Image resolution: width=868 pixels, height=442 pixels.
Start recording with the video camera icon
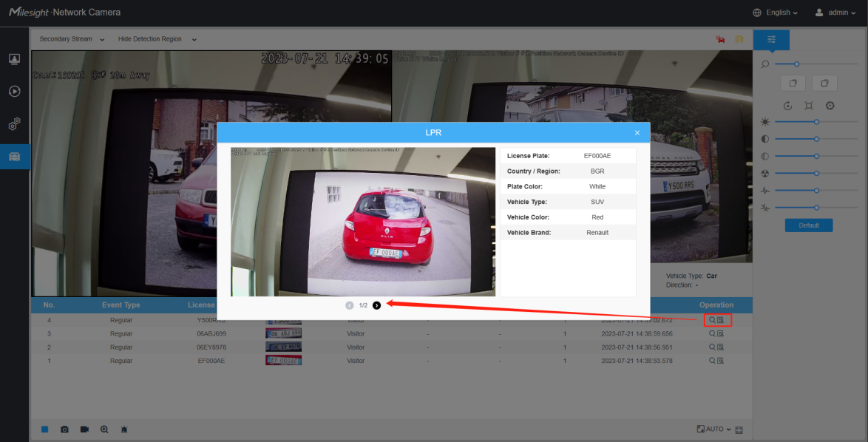tap(85, 429)
